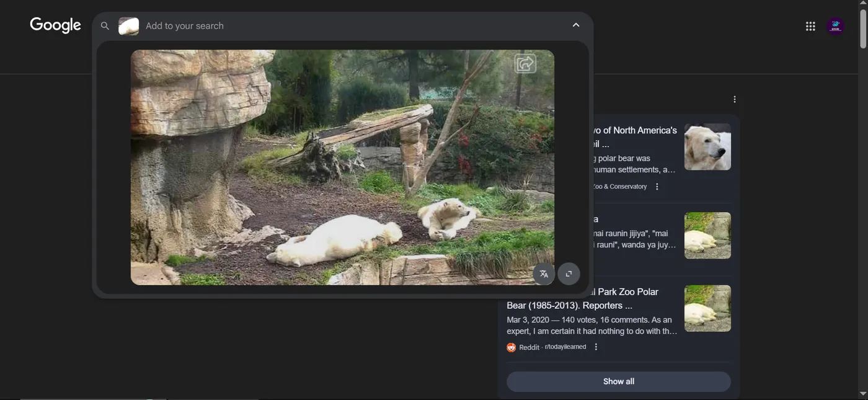Viewport: 868px width, 400px height.
Task: Select the small image thumbnail in search bar
Action: coord(128,26)
